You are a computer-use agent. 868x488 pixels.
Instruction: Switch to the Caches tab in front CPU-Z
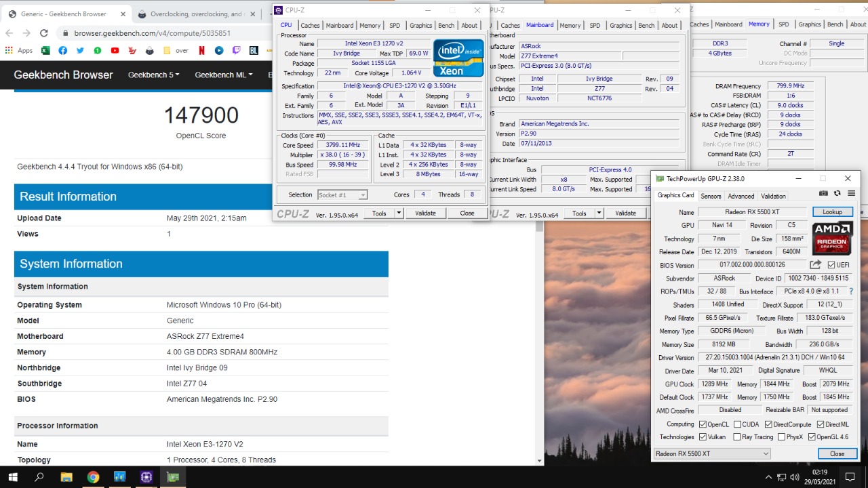311,25
